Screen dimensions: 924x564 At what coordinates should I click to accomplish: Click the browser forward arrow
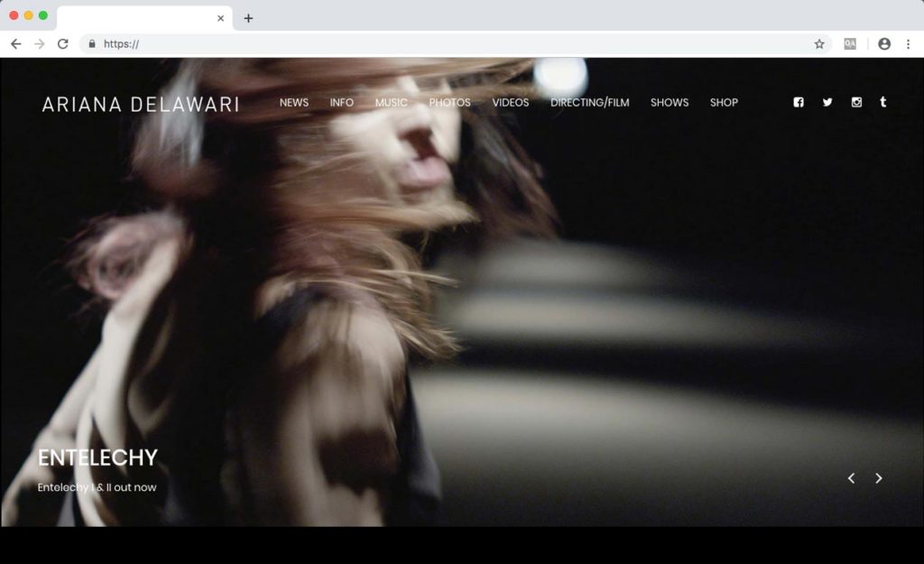pyautogui.click(x=40, y=43)
